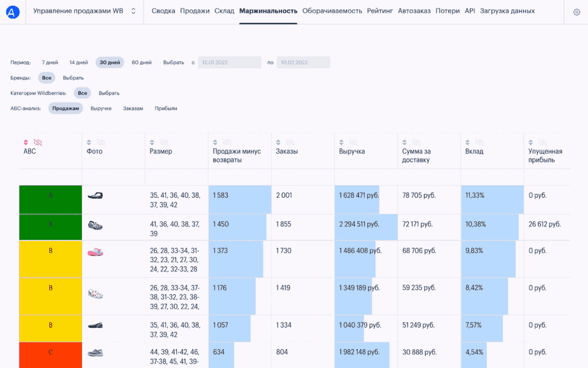588x368 pixels.
Task: Switch to the Оборачиваемость tab
Action: click(332, 11)
